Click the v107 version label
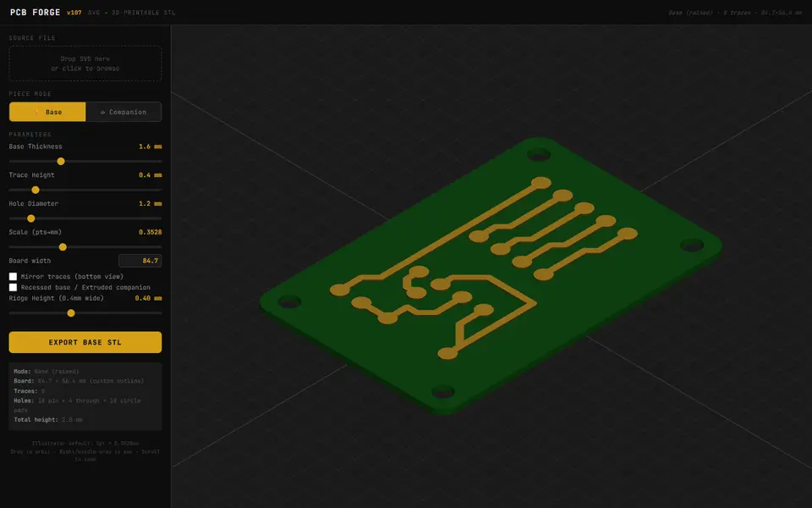This screenshot has width=812, height=508. [74, 13]
